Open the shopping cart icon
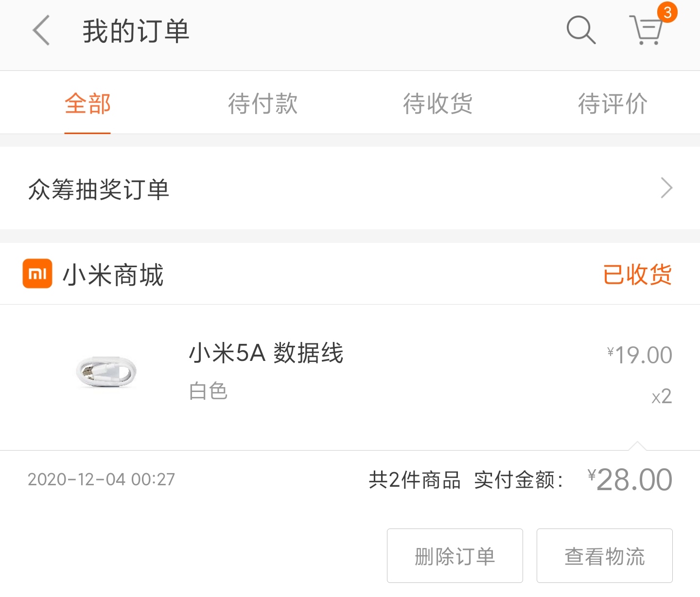The height and width of the screenshot is (597, 700). click(x=647, y=30)
